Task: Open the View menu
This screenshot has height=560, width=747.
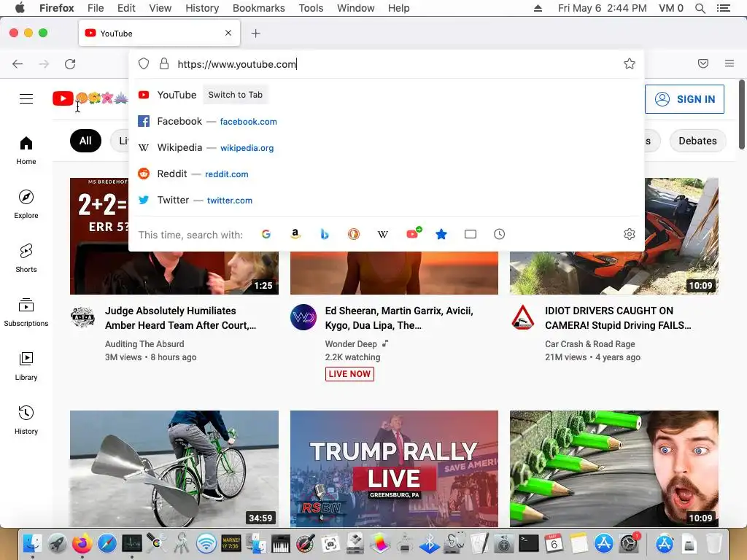Action: (160, 8)
